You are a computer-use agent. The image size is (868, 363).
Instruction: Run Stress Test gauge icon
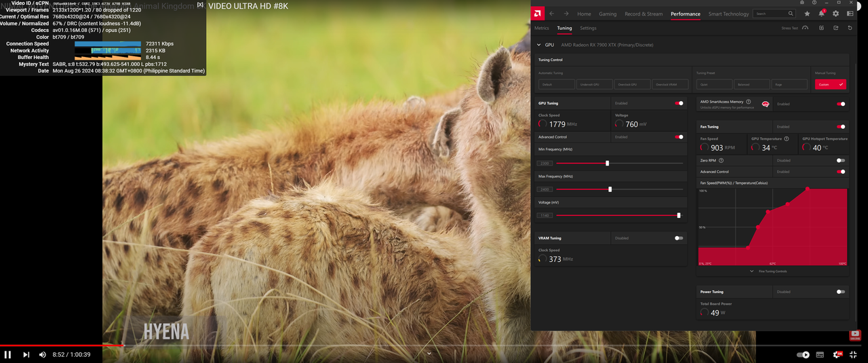(805, 28)
